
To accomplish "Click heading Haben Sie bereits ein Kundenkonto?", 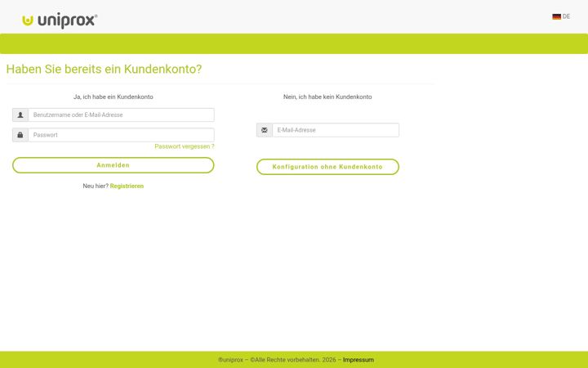I will pos(104,69).
